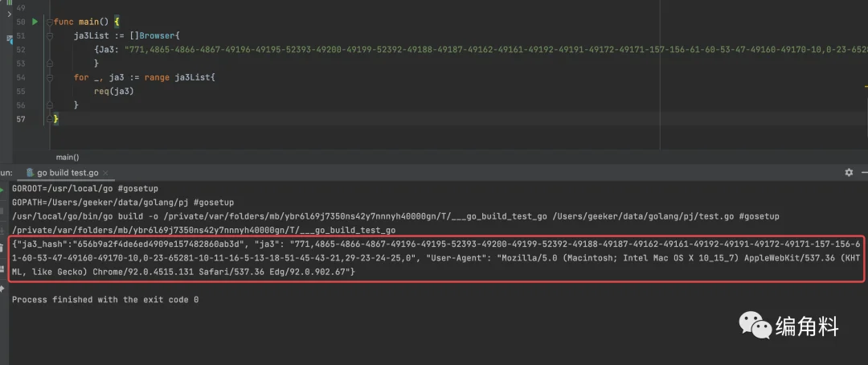Click 'Process finished with the exit code 0'
This screenshot has width=868, height=365.
pyautogui.click(x=105, y=300)
